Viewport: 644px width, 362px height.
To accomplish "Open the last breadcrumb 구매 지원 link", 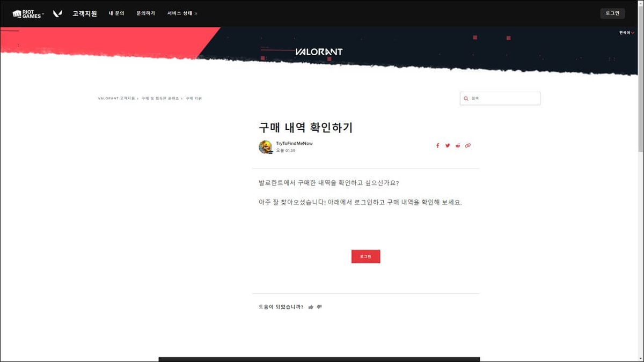I will (194, 99).
